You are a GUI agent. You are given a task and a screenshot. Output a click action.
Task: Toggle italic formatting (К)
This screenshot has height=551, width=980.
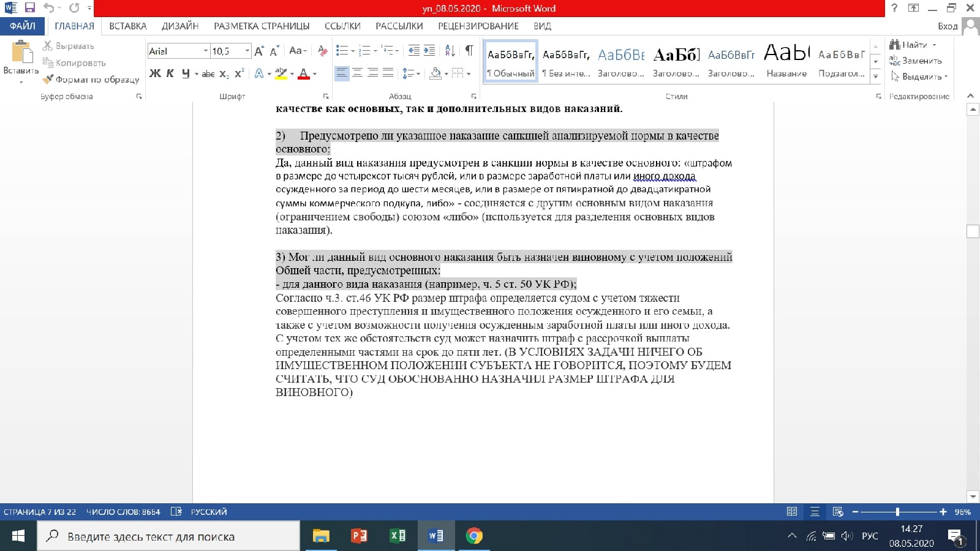coord(170,73)
